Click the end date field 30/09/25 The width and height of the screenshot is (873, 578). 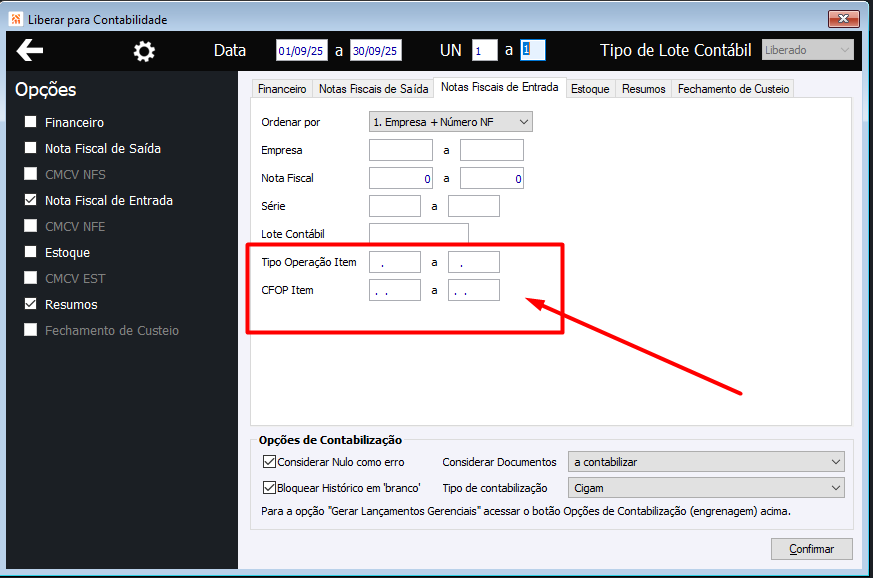(375, 50)
